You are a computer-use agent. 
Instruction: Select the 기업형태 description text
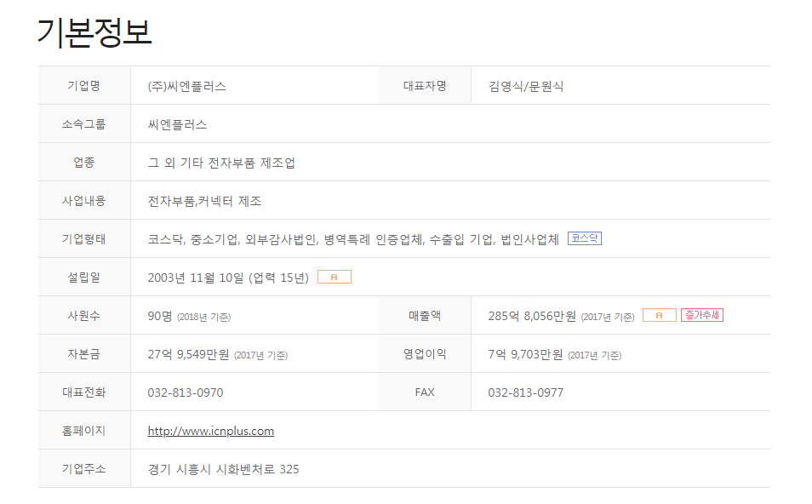(x=353, y=239)
